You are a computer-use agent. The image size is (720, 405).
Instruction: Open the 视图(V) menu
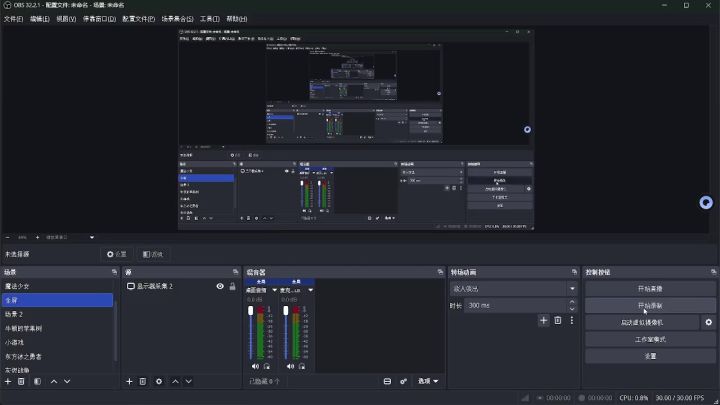point(66,19)
